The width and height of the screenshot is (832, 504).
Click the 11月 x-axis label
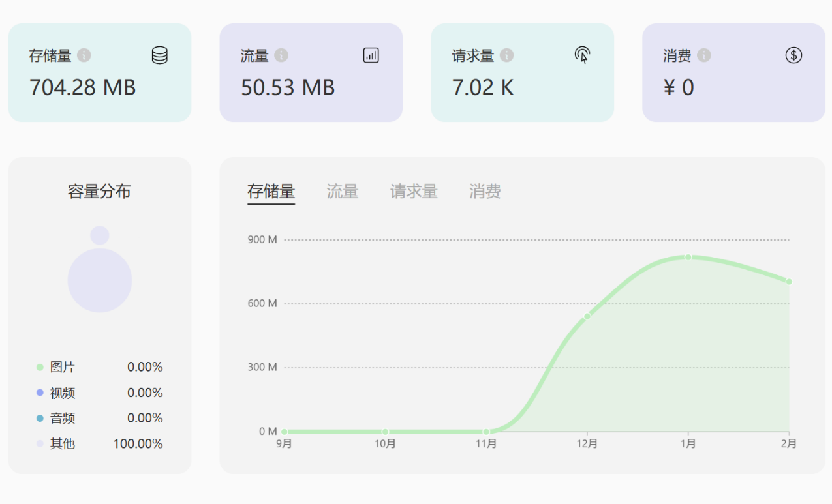486,444
